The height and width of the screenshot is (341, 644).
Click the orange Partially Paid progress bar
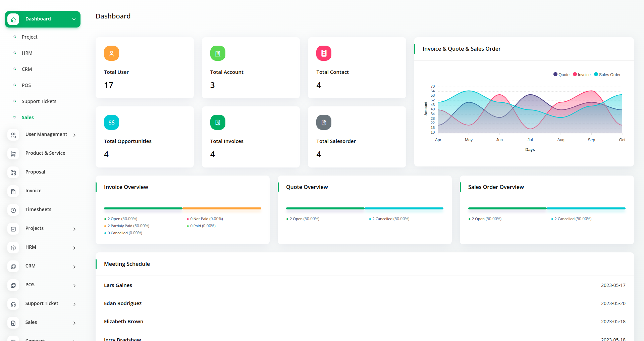(x=222, y=208)
